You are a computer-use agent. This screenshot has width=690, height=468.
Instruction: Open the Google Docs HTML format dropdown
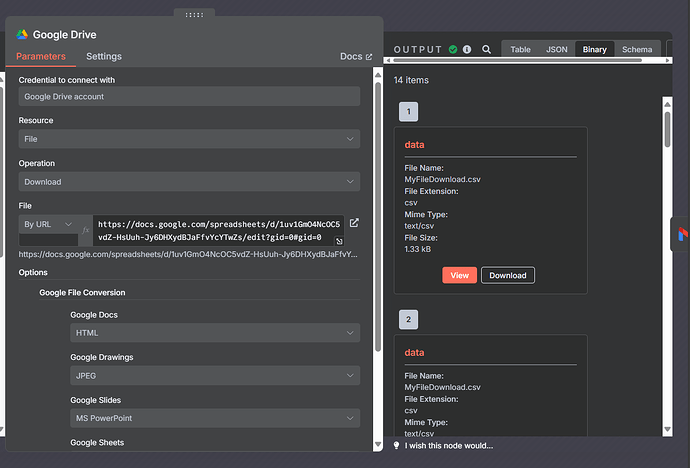coord(215,333)
